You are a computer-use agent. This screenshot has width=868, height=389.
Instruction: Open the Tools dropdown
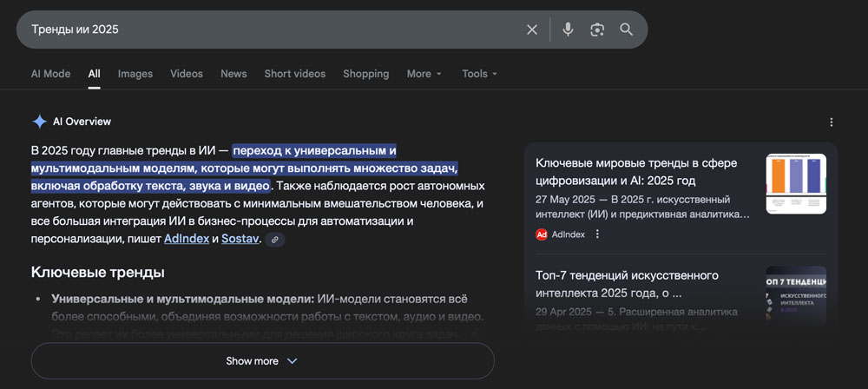[x=479, y=74]
